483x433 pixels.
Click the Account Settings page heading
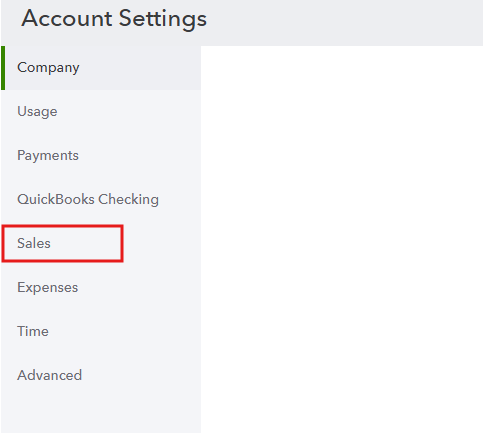tap(114, 19)
